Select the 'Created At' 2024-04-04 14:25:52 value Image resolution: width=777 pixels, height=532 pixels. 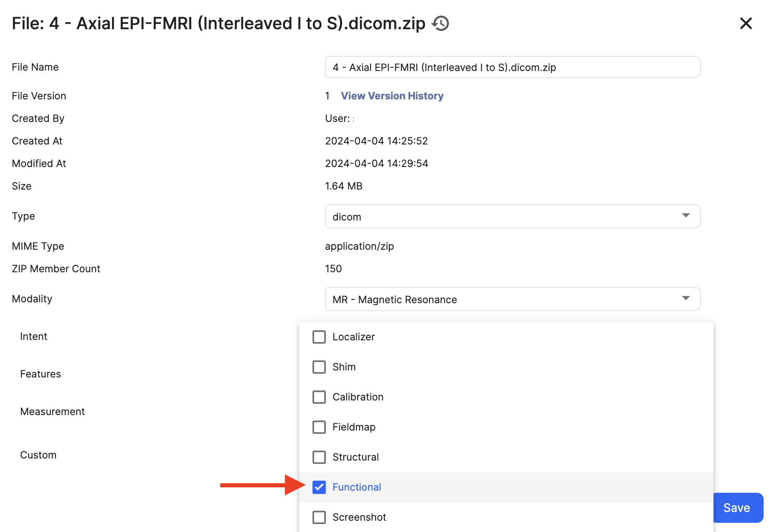376,141
